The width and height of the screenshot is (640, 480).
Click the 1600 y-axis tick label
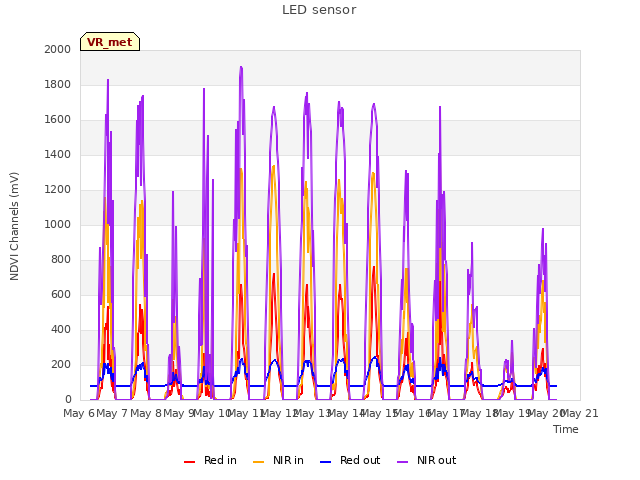(58, 120)
